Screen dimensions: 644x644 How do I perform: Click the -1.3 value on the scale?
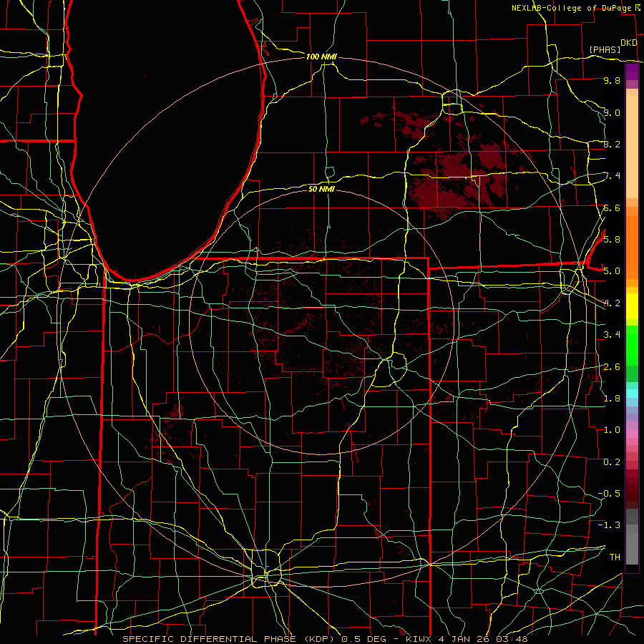click(610, 525)
